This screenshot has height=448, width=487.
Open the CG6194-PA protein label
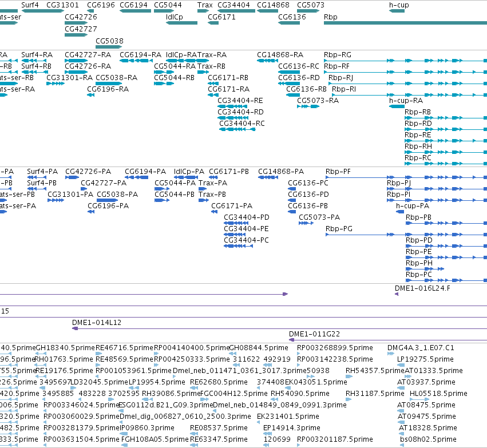click(145, 172)
